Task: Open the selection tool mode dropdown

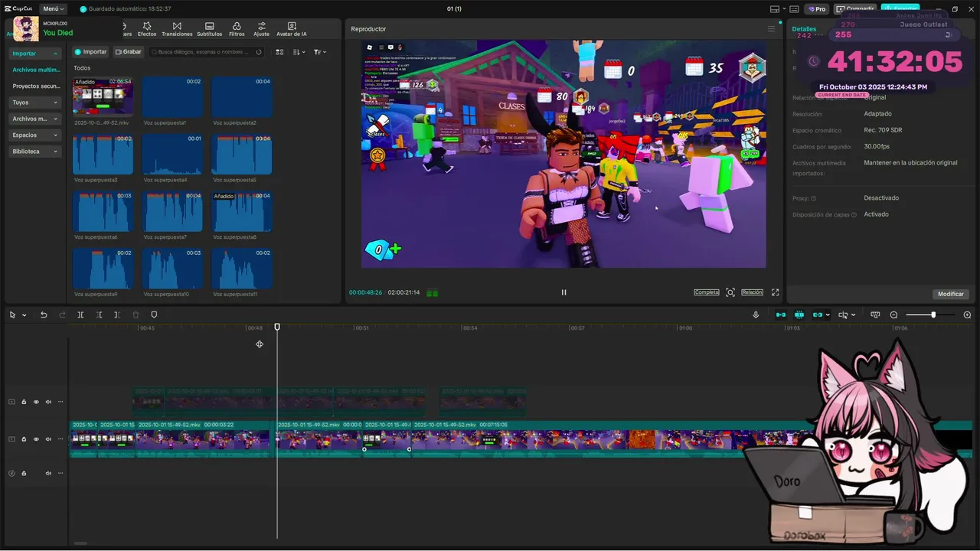Action: point(24,315)
